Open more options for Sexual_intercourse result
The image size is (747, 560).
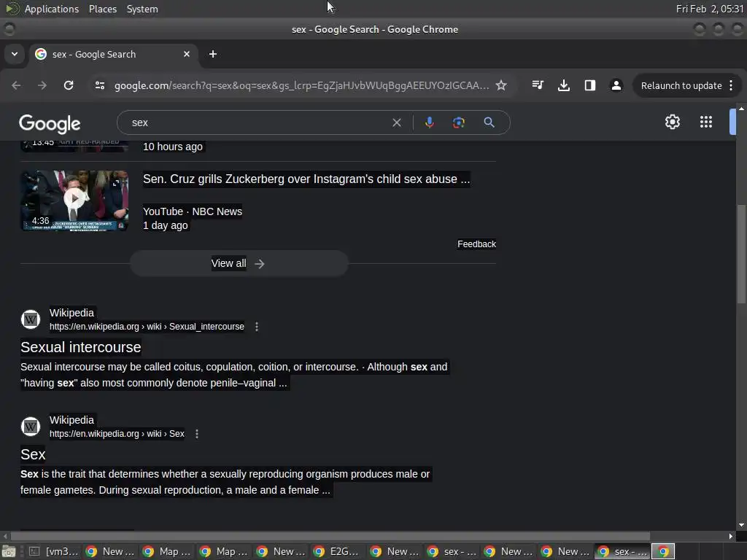(x=257, y=327)
